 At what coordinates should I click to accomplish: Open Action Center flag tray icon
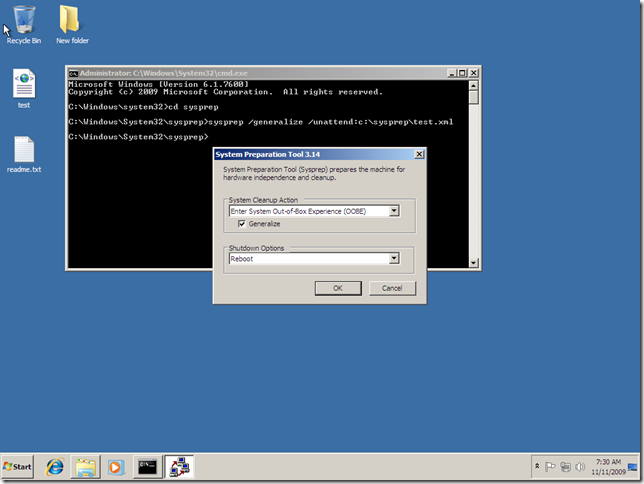(550, 467)
